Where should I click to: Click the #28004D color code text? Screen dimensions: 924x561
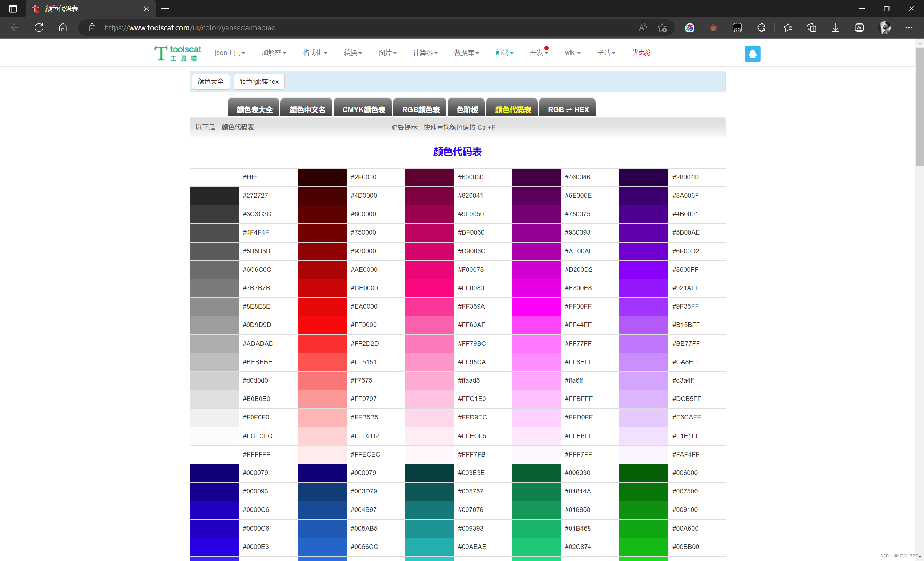tap(685, 177)
